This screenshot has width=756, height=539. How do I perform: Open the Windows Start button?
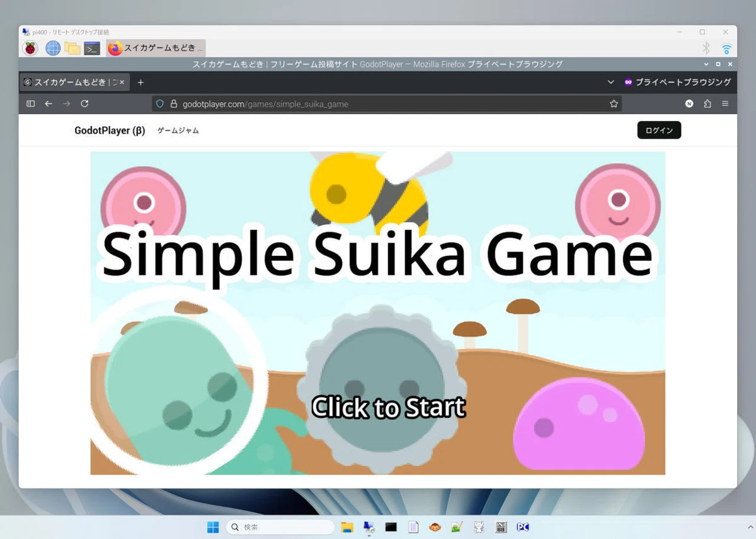tap(214, 527)
